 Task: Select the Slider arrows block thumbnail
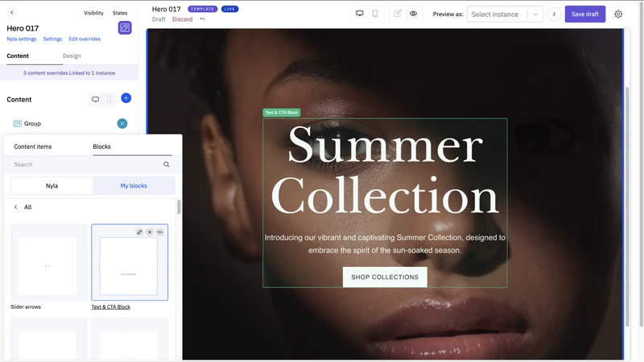pyautogui.click(x=48, y=262)
